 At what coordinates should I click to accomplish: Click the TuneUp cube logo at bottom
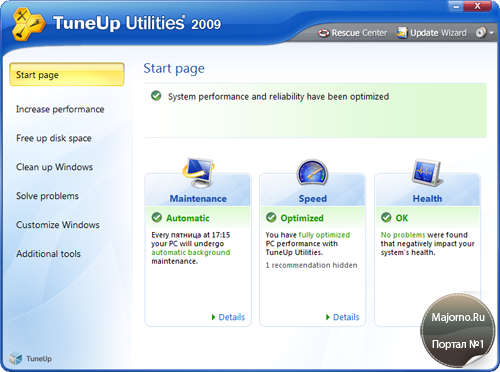pyautogui.click(x=15, y=358)
